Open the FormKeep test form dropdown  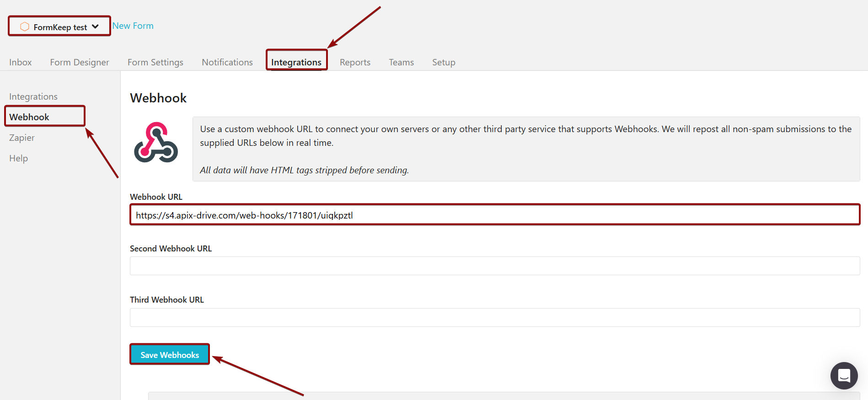pos(59,27)
